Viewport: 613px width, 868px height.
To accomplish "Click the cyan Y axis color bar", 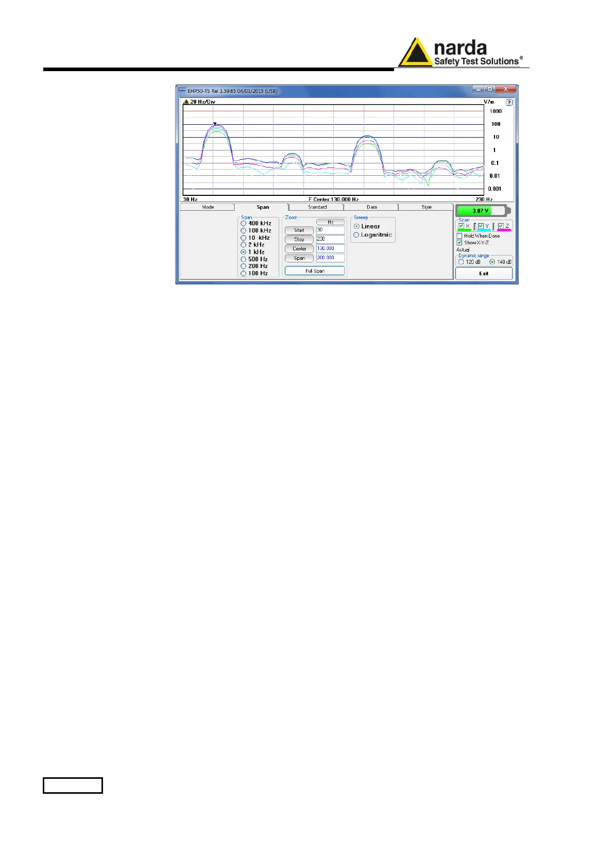I will pos(484,230).
